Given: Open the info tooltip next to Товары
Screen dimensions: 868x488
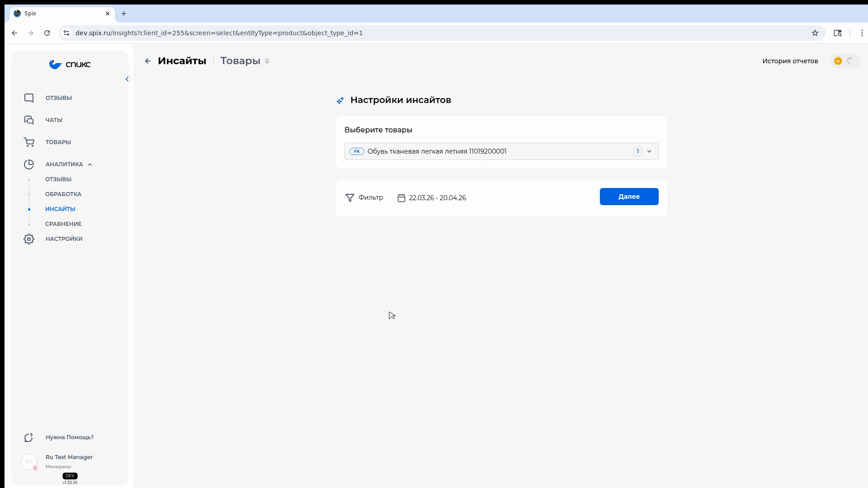Looking at the screenshot, I should tap(267, 61).
